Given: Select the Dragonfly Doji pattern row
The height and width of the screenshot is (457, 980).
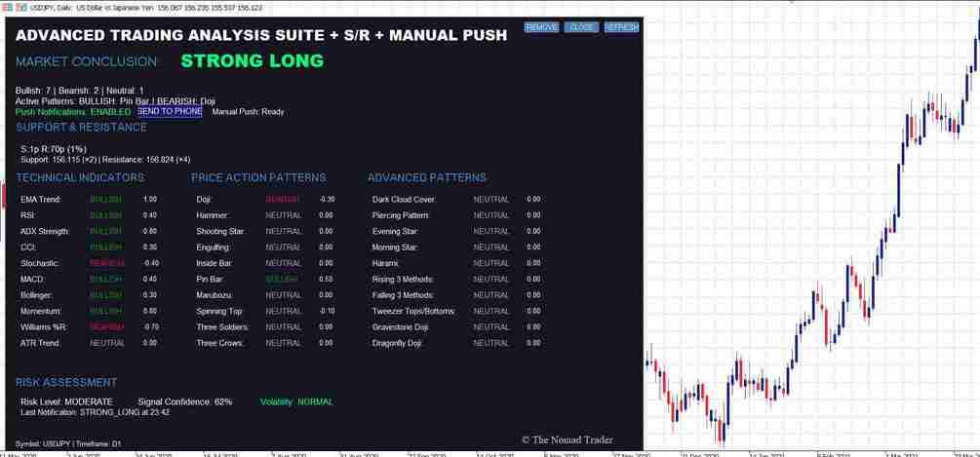Looking at the screenshot, I should coord(457,343).
